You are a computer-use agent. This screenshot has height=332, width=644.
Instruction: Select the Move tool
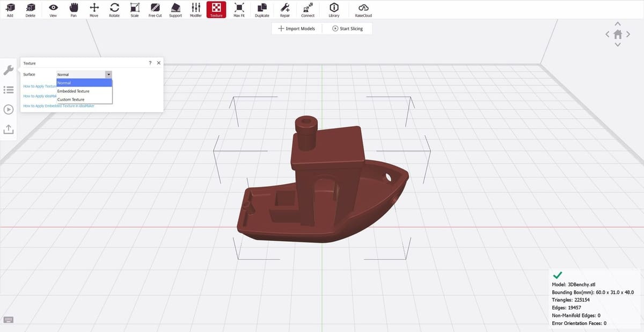point(94,10)
